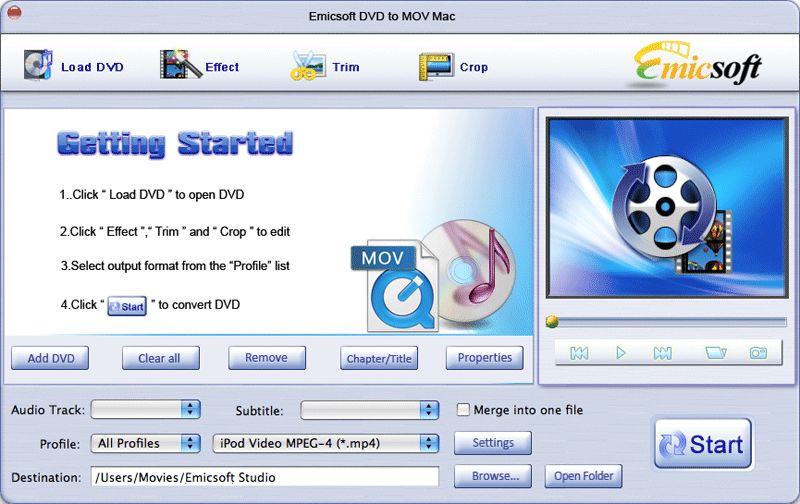Open Effect via its film-wand icon
This screenshot has height=504, width=800.
(x=181, y=64)
